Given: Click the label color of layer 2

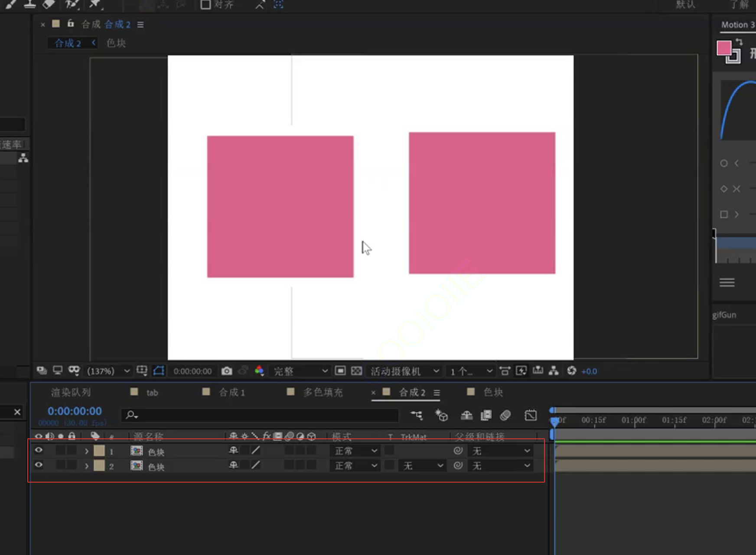Looking at the screenshot, I should 99,466.
